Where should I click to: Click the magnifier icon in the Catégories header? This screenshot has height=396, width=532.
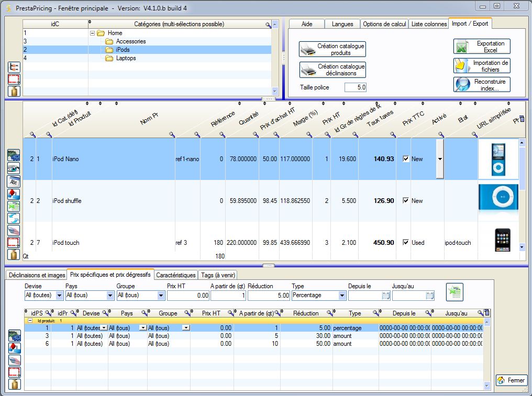pyautogui.click(x=268, y=25)
